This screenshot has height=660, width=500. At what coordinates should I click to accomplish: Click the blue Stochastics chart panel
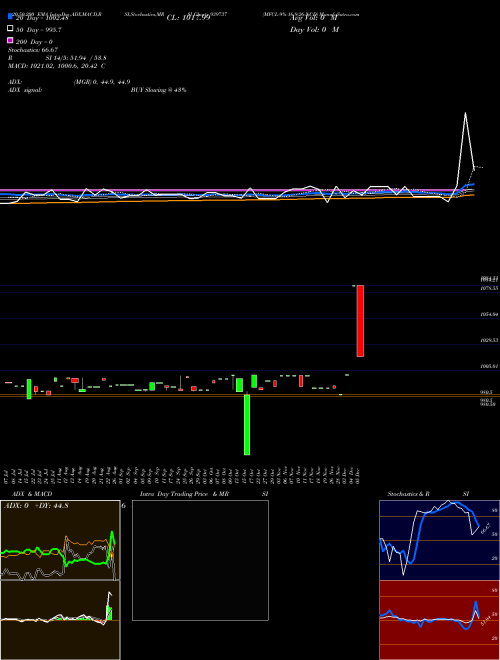(439, 540)
